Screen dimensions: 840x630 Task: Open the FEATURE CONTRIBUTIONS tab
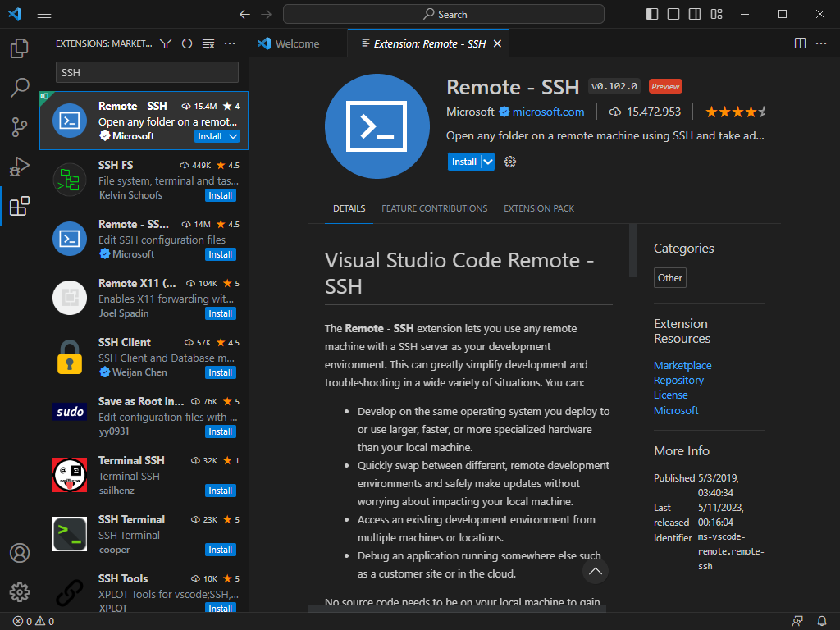click(434, 208)
